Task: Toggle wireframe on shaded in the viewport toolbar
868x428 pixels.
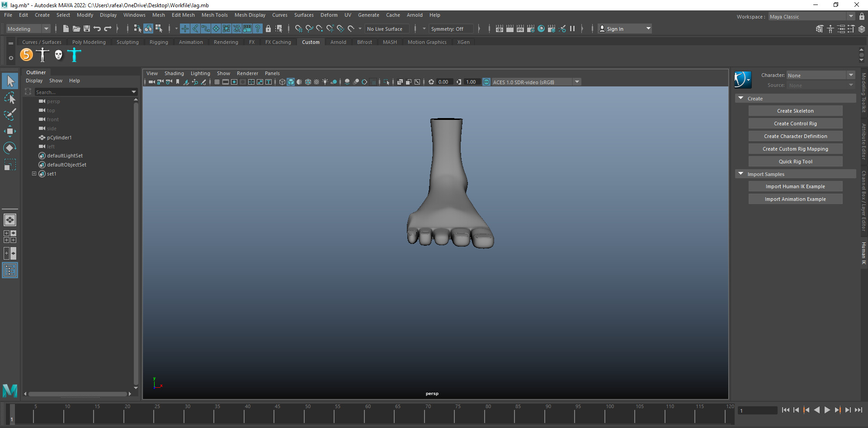Action: pyautogui.click(x=308, y=82)
